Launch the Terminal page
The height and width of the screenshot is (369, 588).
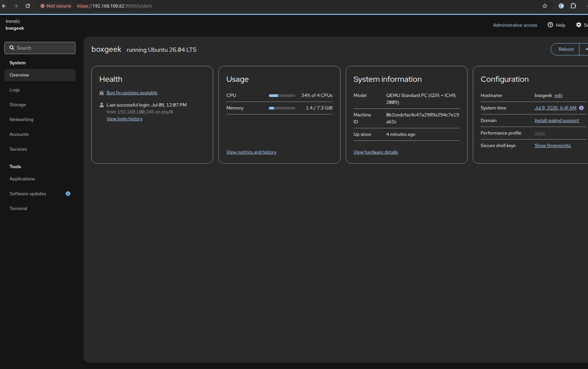(x=40, y=208)
